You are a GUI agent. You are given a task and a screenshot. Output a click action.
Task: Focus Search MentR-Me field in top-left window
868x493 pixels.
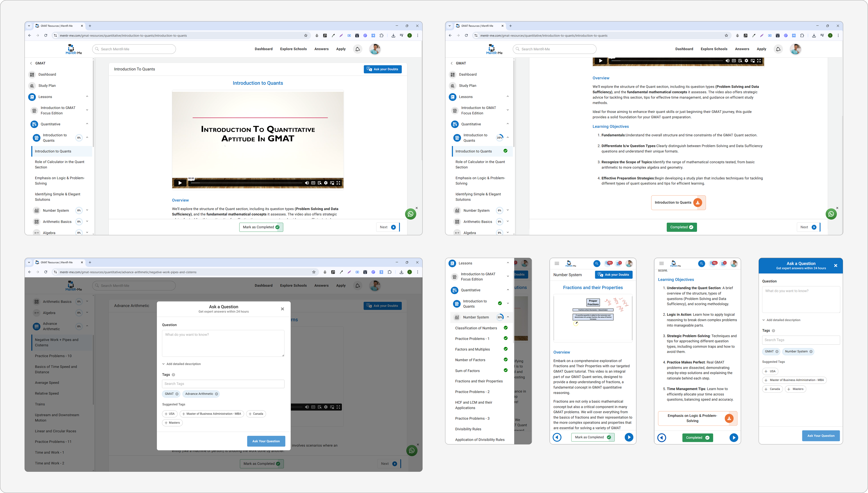click(134, 49)
